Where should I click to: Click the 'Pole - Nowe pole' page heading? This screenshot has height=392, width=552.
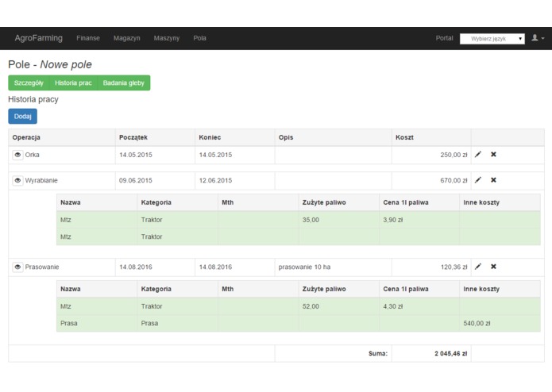pos(50,64)
